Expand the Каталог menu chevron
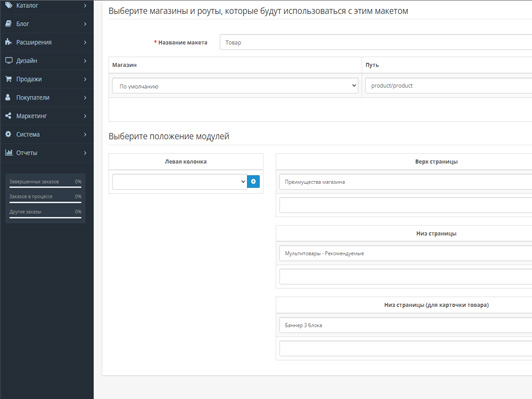Image resolution: width=532 pixels, height=399 pixels. tap(85, 5)
